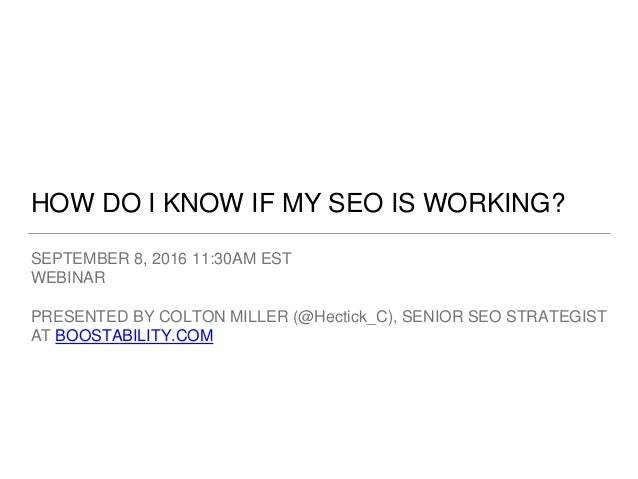Click the word PRESENTED in the subtitle

(x=79, y=317)
